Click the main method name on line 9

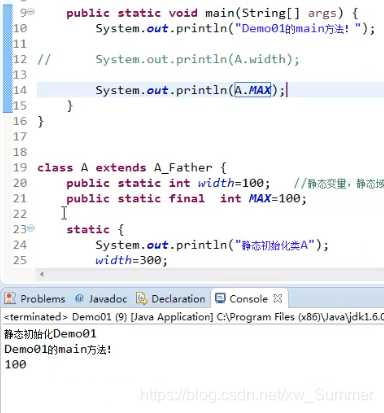tap(220, 13)
